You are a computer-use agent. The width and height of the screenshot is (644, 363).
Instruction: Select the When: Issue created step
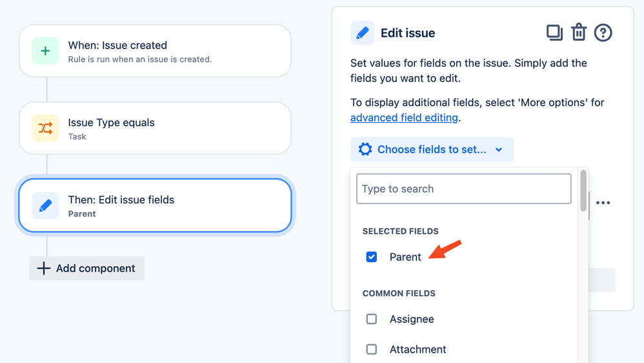coord(156,51)
